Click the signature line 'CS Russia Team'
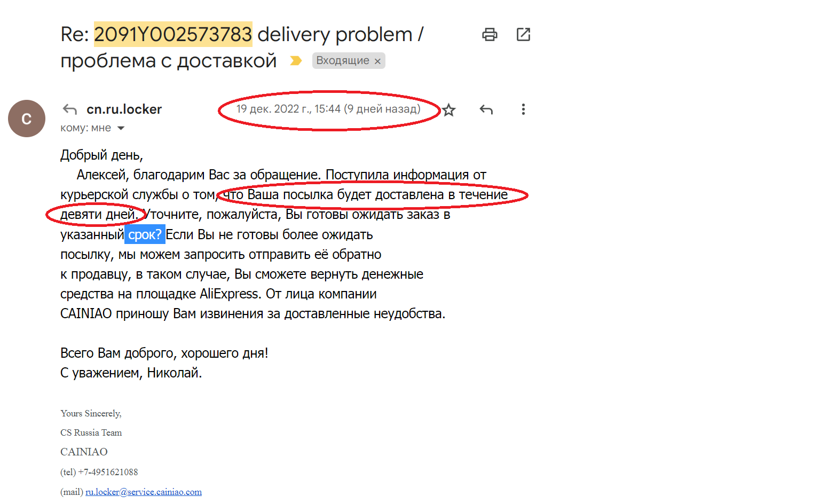This screenshot has height=504, width=820. pos(91,432)
